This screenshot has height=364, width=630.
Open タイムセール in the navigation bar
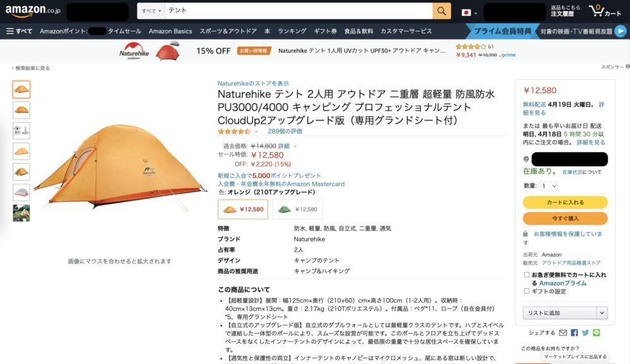(x=124, y=31)
